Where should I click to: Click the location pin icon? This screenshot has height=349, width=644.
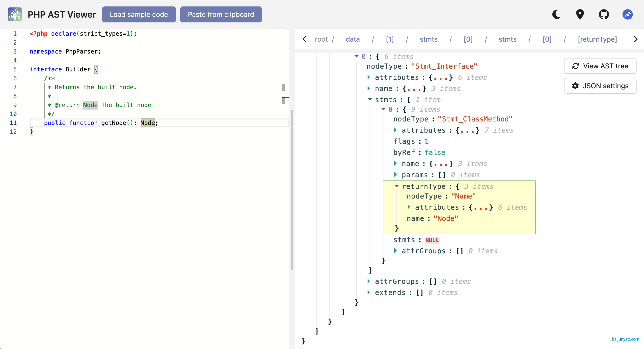click(580, 14)
